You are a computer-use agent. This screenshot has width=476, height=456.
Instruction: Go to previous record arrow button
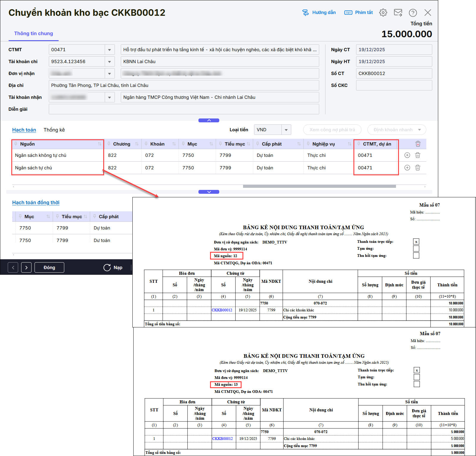(x=13, y=268)
